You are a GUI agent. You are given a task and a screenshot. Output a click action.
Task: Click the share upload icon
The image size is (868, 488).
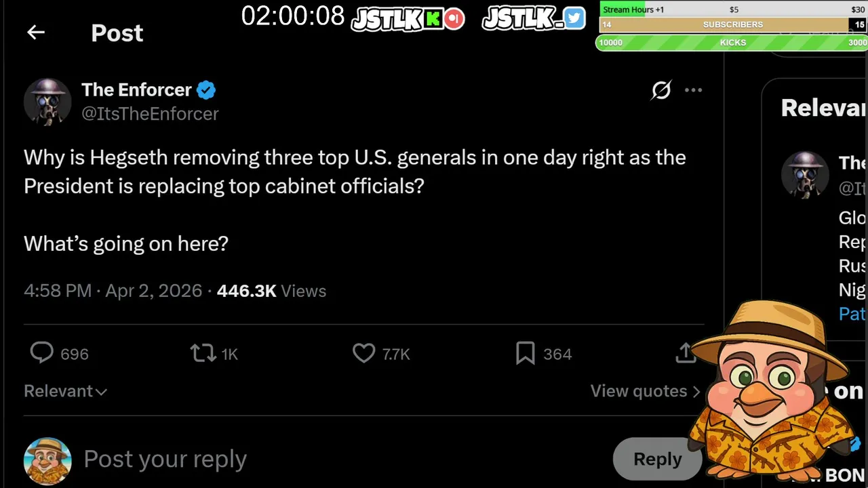(x=685, y=352)
